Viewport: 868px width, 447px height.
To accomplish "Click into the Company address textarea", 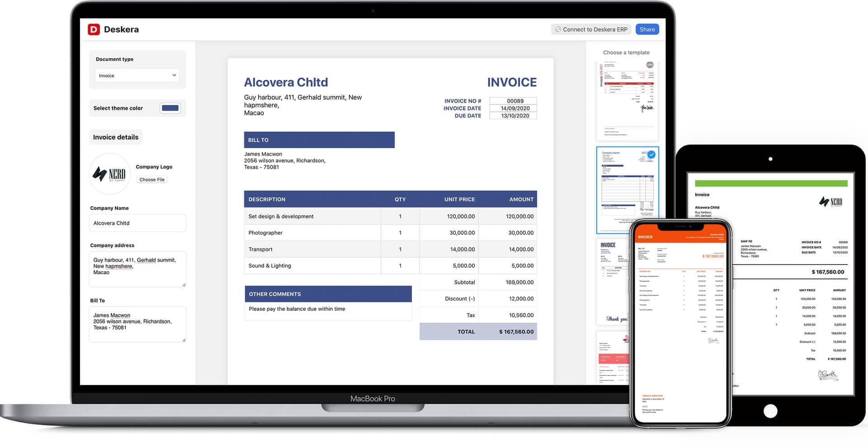I will (137, 269).
